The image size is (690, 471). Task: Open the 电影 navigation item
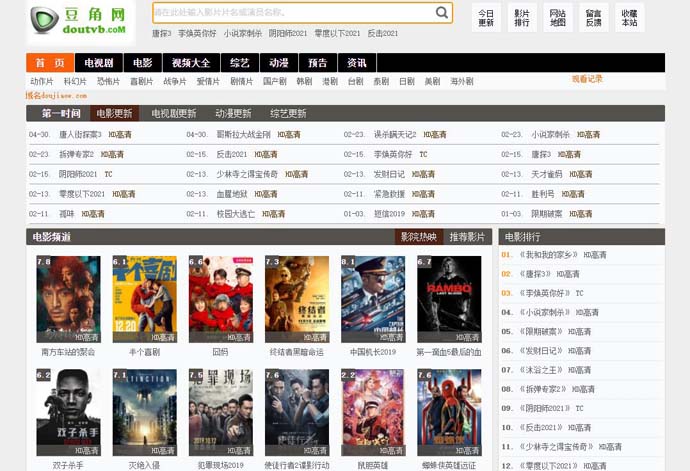point(143,63)
